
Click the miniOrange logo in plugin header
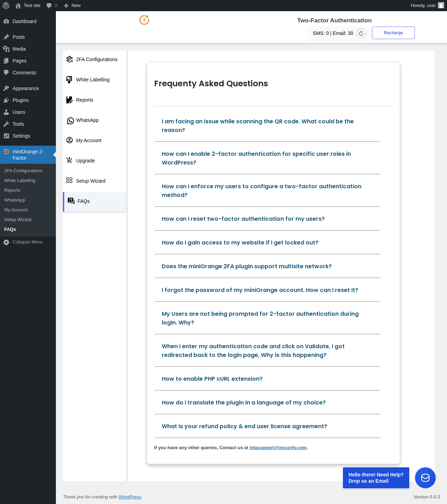(x=144, y=20)
